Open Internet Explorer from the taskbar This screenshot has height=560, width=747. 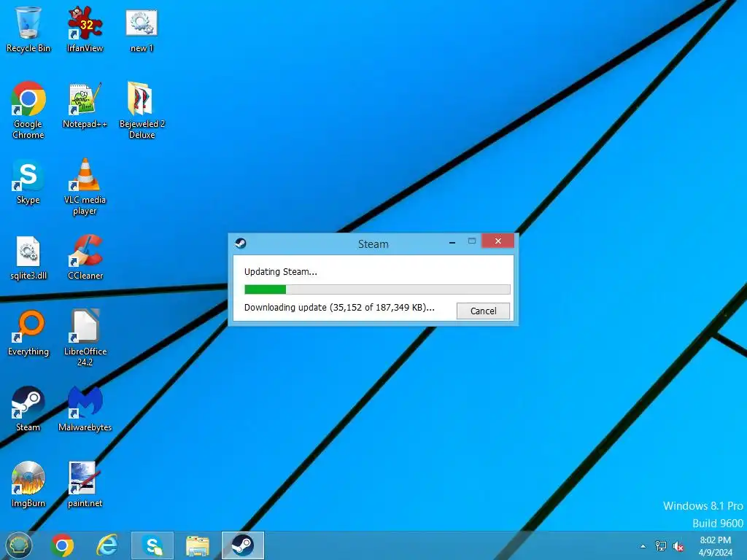point(107,545)
